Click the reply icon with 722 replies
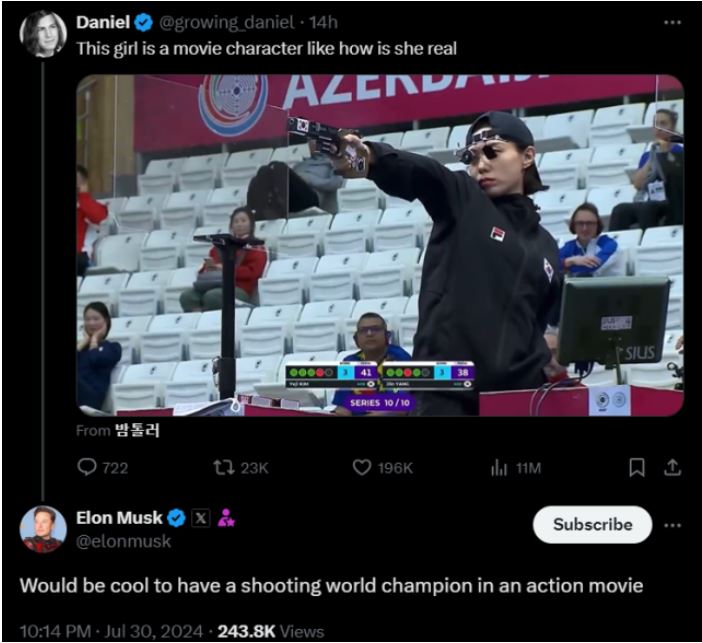The width and height of the screenshot is (702, 643). coord(89,467)
